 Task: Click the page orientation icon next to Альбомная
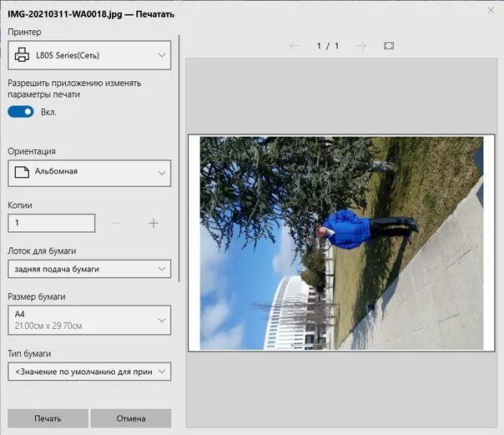click(x=22, y=172)
